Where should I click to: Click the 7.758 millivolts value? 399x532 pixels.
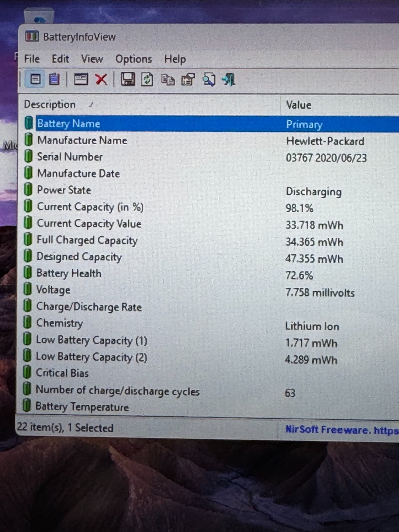tap(320, 293)
